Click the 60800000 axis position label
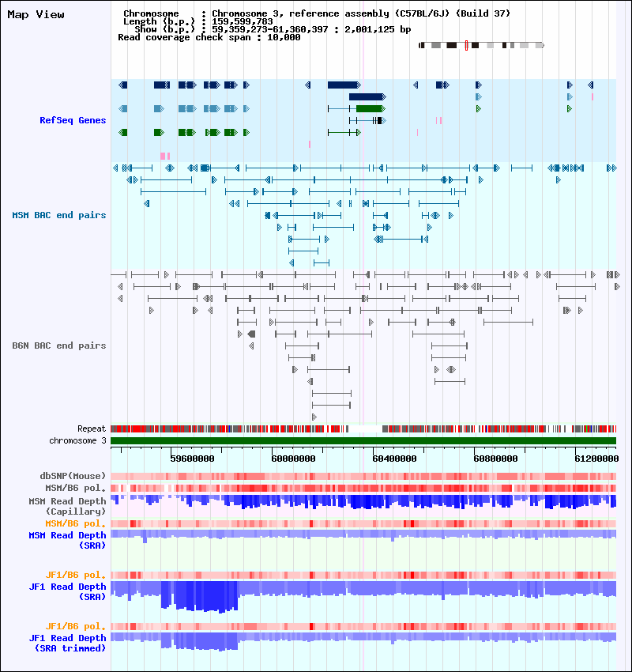The image size is (632, 672). click(495, 459)
